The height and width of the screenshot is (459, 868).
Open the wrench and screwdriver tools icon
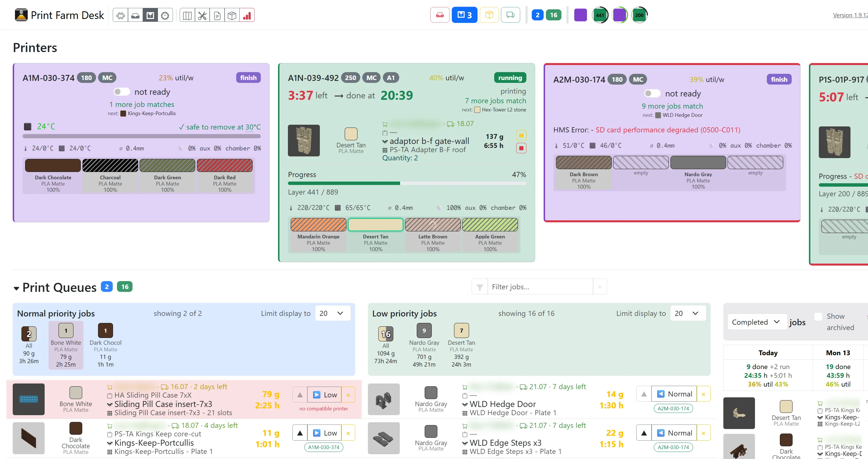202,15
